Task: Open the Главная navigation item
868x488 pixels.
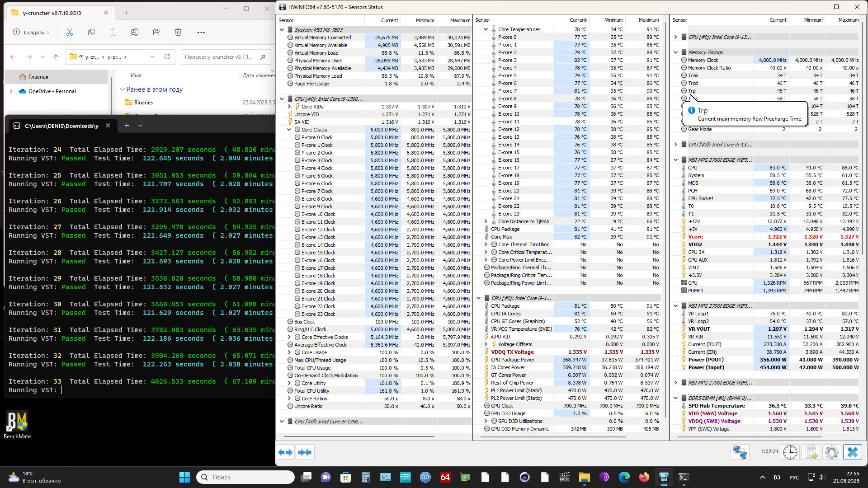Action: point(38,77)
